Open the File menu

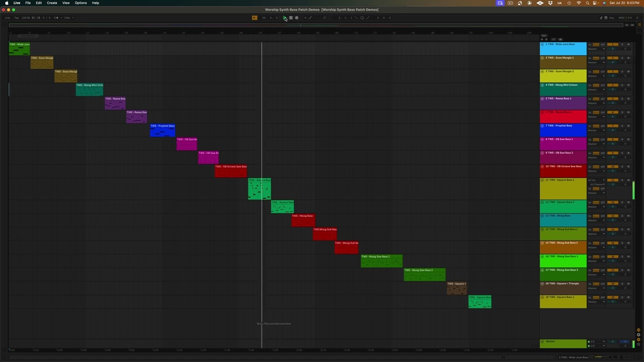[28, 3]
